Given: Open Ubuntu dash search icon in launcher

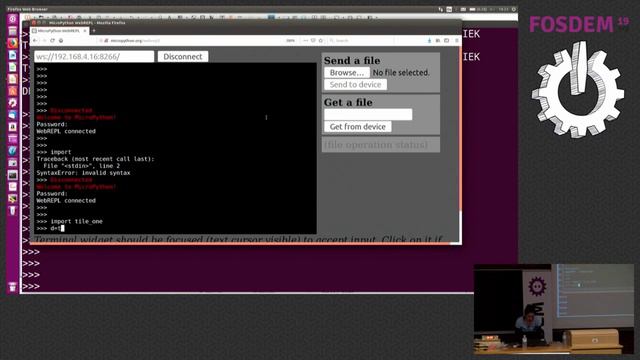Looking at the screenshot, I should point(13,19).
